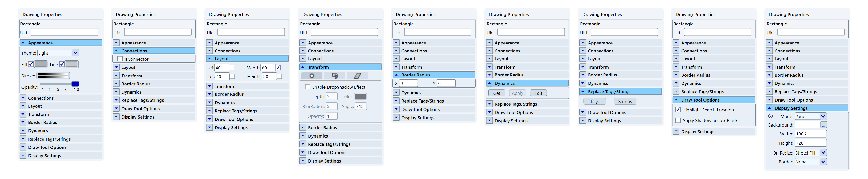Viewport: 868px width, 179px height.
Task: Click the skew parallelogram icon in Transform
Action: pos(357,76)
